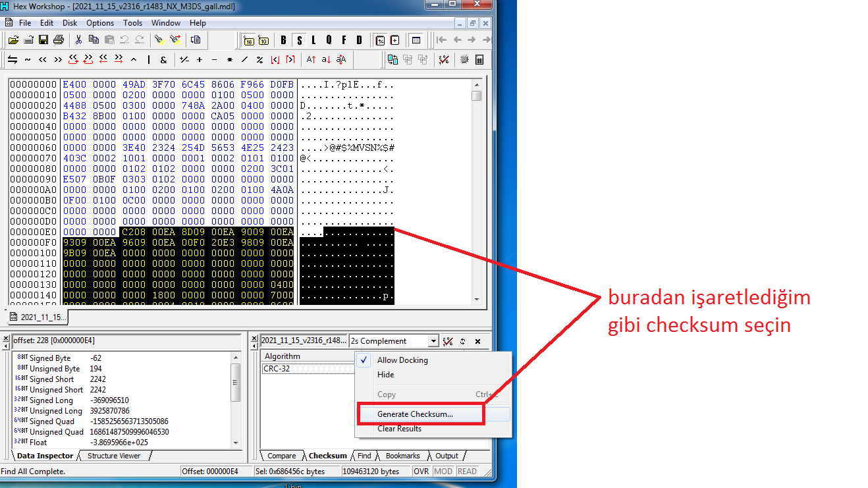868x488 pixels.
Task: Click the XOR (^) operation icon
Action: pos(134,59)
